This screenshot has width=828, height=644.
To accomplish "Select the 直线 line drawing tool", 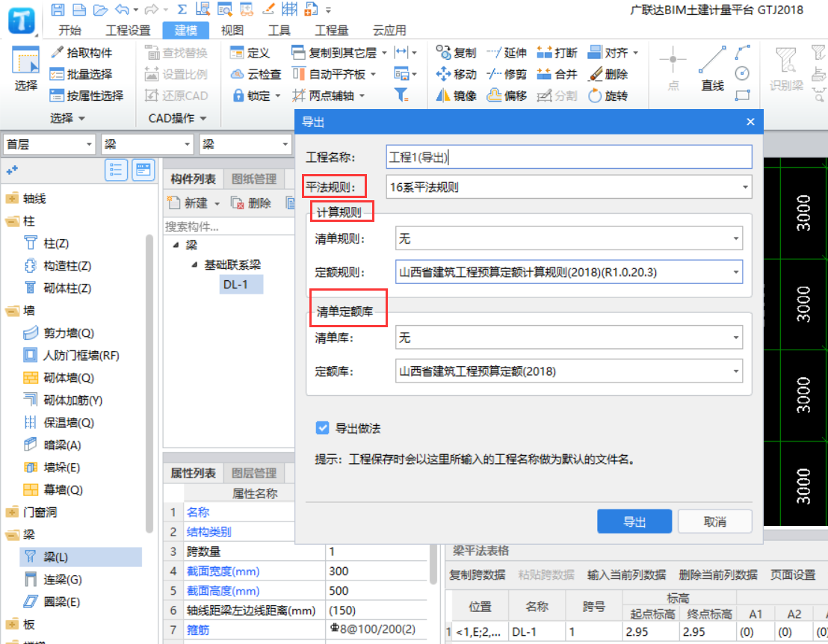I will click(x=712, y=68).
